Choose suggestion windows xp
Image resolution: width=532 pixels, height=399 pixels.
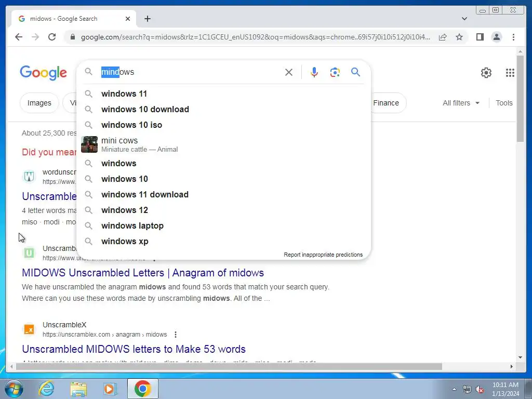224,241
